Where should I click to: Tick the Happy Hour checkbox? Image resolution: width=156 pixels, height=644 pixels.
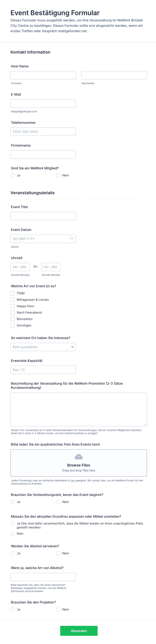pos(13,306)
